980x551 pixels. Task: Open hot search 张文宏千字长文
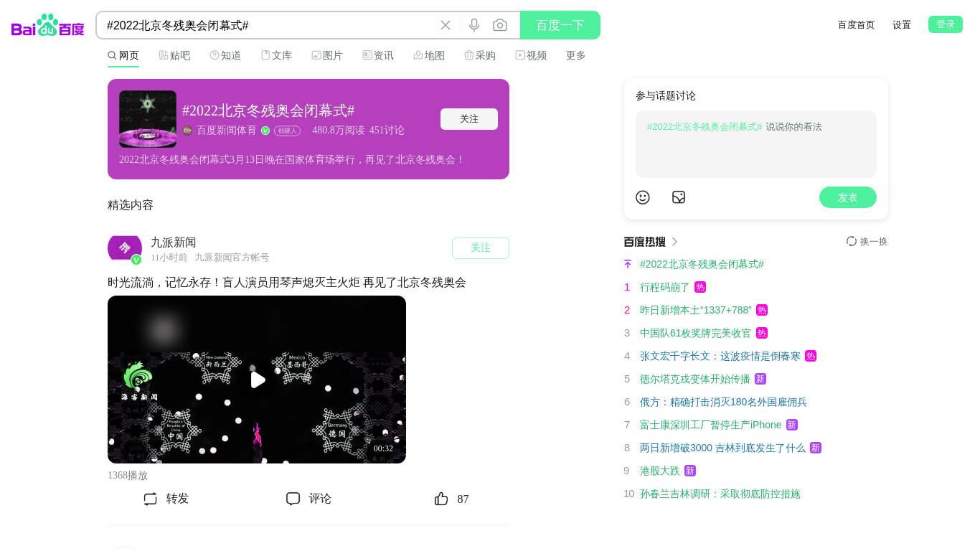(720, 356)
